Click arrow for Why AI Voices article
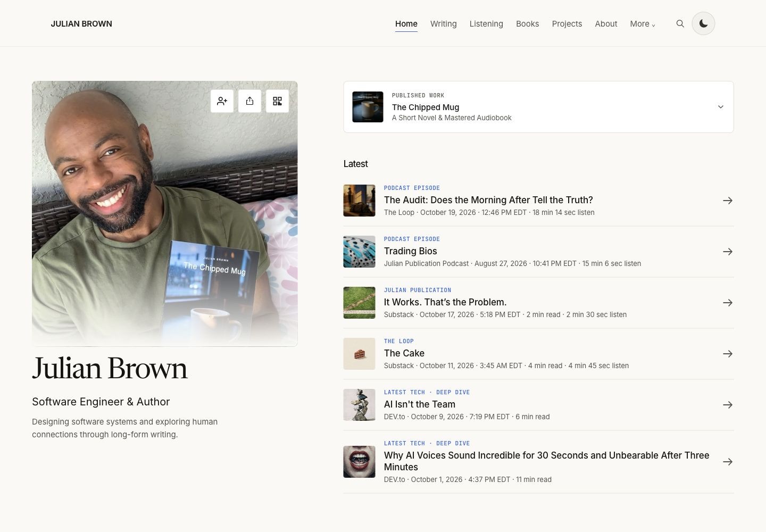This screenshot has width=766, height=532. 728,462
